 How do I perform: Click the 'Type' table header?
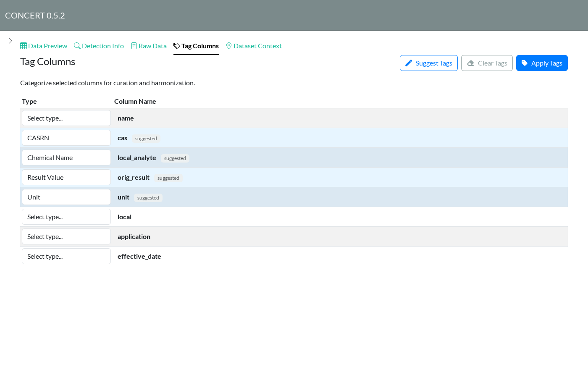point(29,102)
